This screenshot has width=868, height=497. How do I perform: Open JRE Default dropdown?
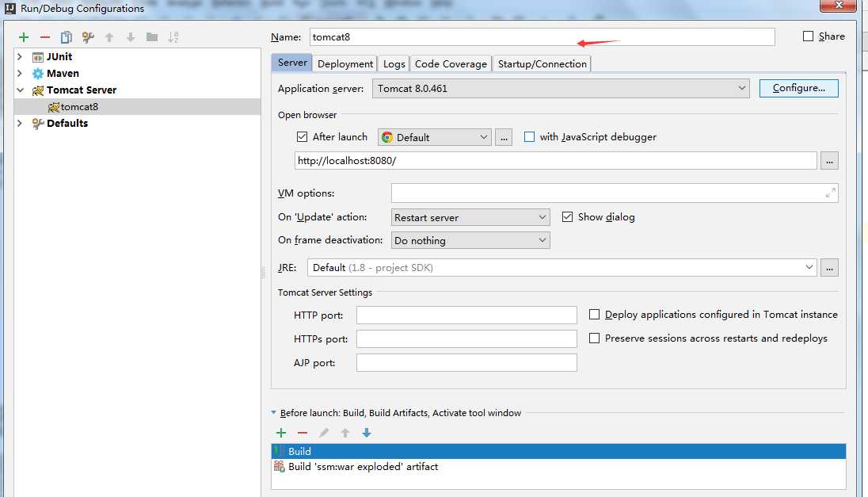tap(562, 268)
